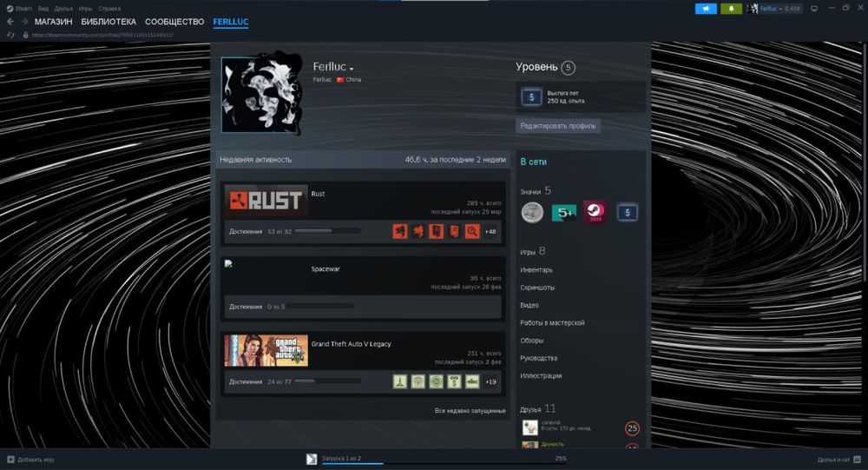Viewport: 868px width, 470px height.
Task: Open the Rust game banner image
Action: [x=266, y=200]
